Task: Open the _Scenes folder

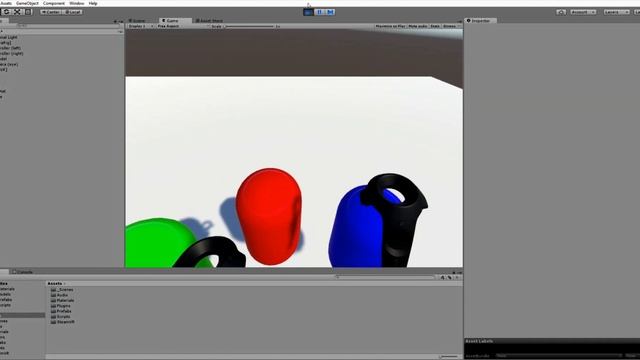Action: click(x=62, y=290)
